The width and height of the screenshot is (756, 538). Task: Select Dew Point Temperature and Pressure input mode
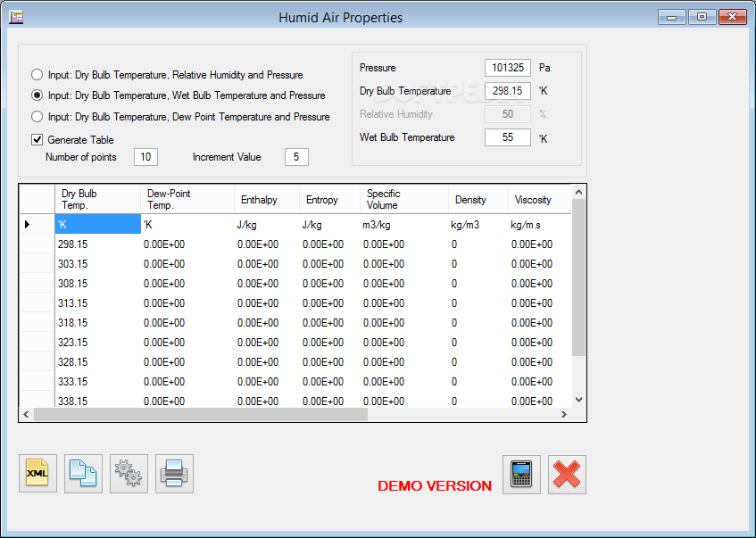[x=180, y=117]
